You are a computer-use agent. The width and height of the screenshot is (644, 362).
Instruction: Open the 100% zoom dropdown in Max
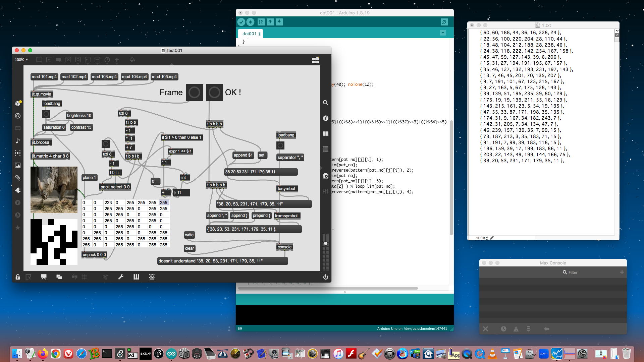(x=21, y=60)
